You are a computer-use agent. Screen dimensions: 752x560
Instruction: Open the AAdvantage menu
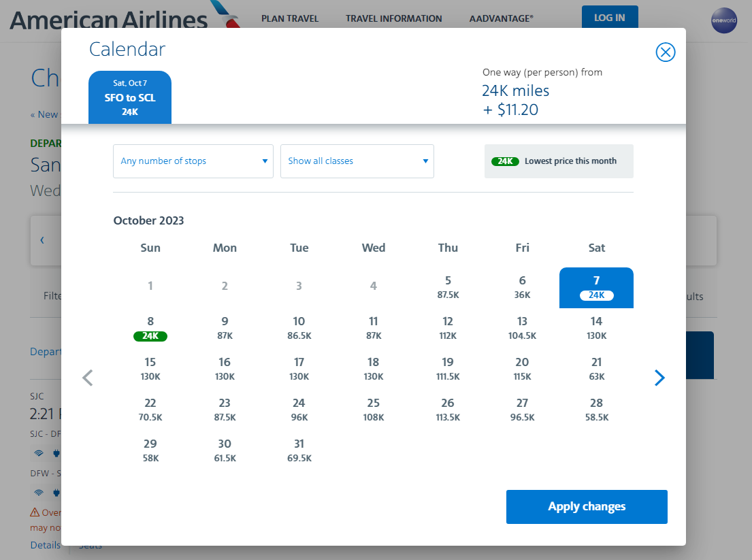coord(501,18)
